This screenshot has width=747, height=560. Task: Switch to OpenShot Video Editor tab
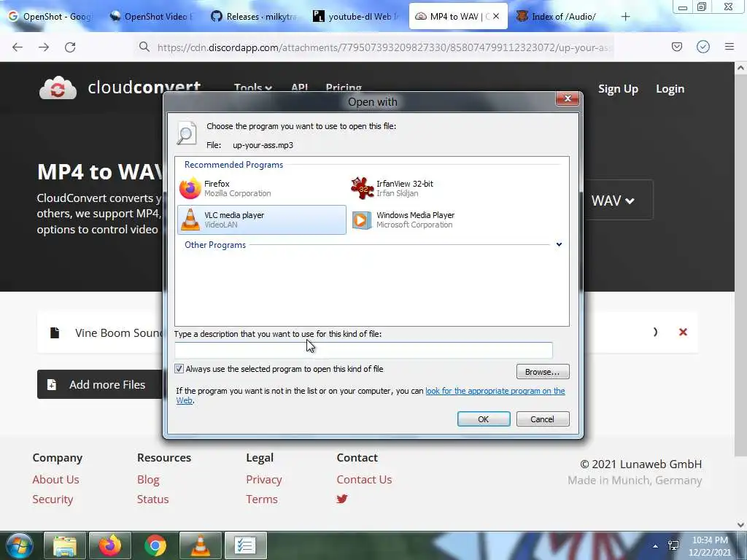pos(151,17)
